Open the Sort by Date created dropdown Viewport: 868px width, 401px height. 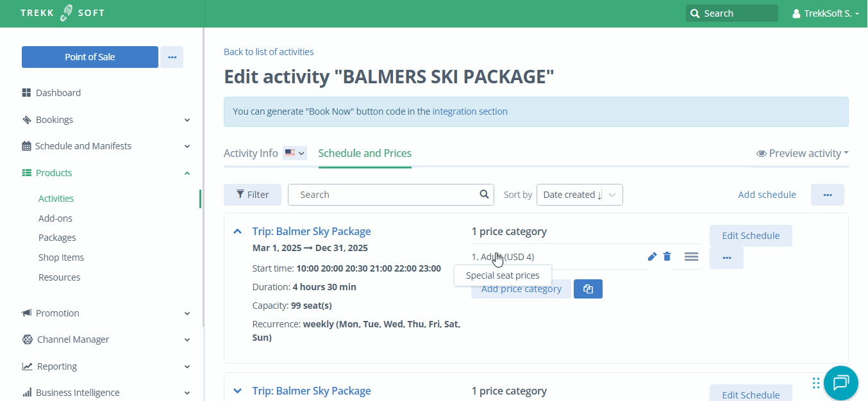[580, 195]
